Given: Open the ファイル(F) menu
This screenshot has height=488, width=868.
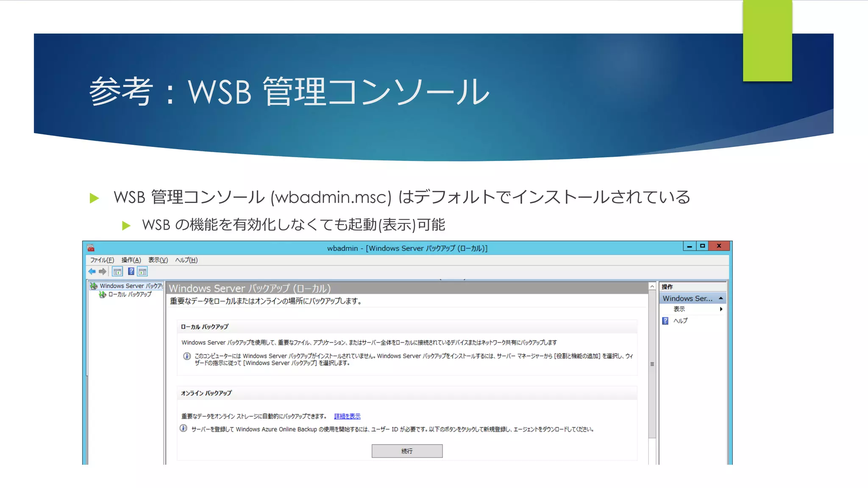Looking at the screenshot, I should (102, 260).
